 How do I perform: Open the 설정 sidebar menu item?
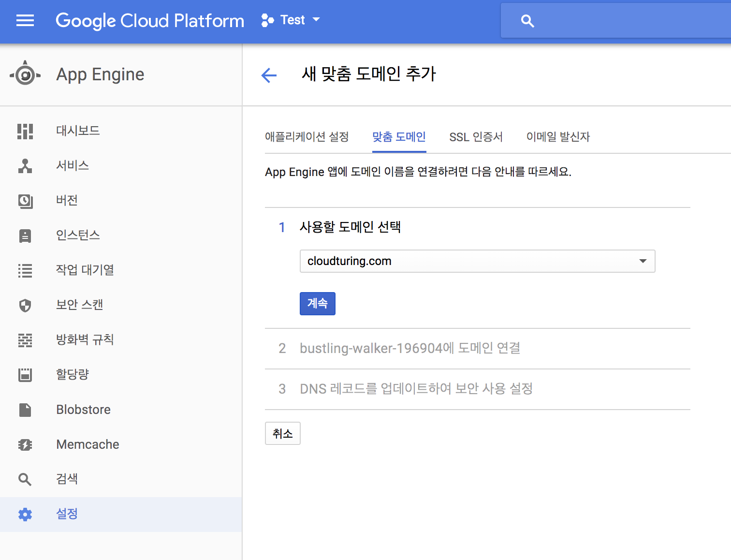coord(121,514)
